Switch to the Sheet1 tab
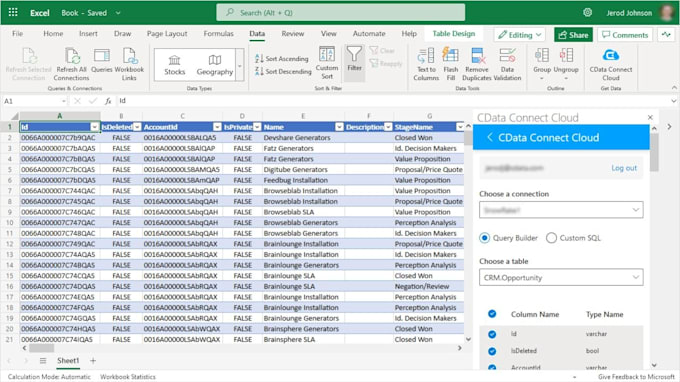The height and width of the screenshot is (382, 680). tap(68, 361)
